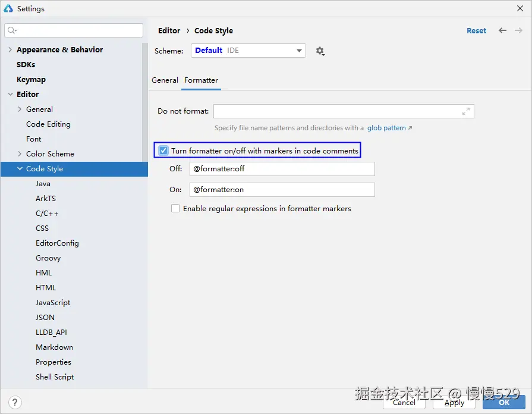Click the Apply button

coord(454,403)
